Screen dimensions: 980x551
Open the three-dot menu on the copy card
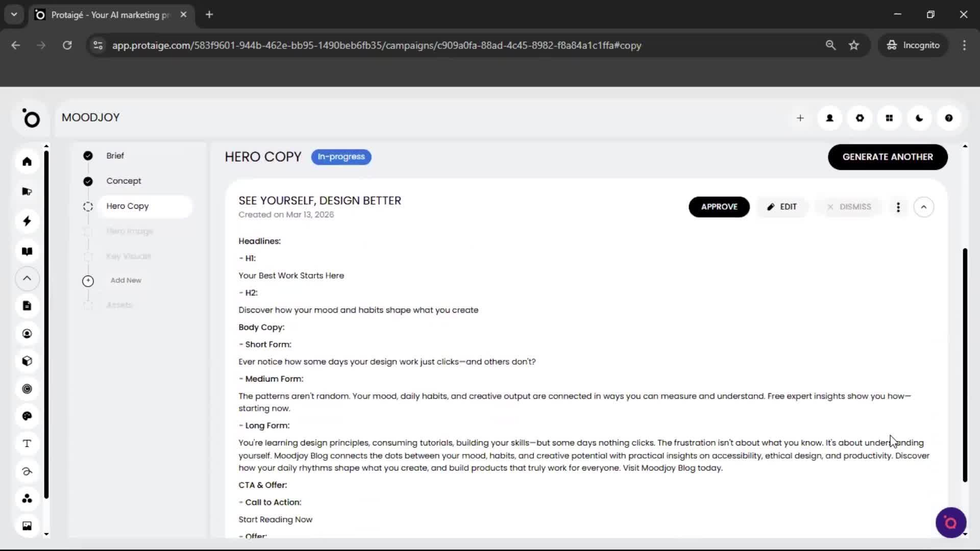point(898,207)
